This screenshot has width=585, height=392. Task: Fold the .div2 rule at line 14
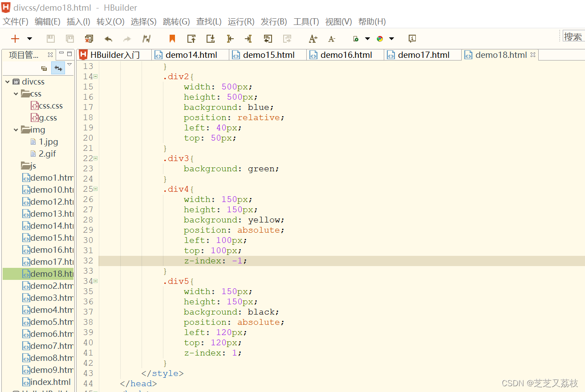[x=96, y=77]
